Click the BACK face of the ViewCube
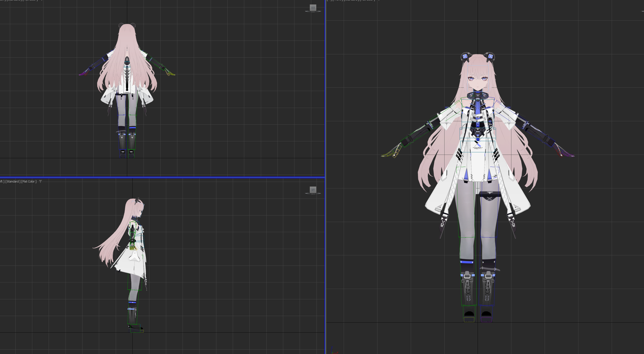Screen dimensions: 644x354 pos(313,8)
